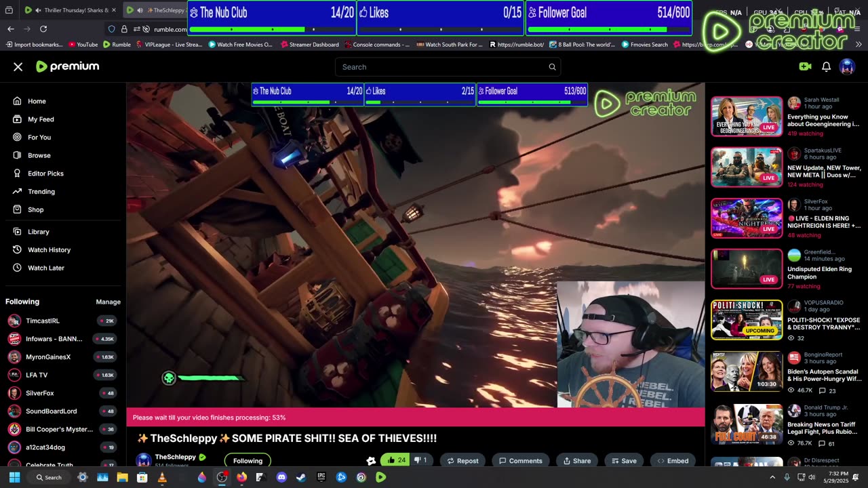Open SpartakusLIVE NEW Update video thumbnail

[747, 167]
